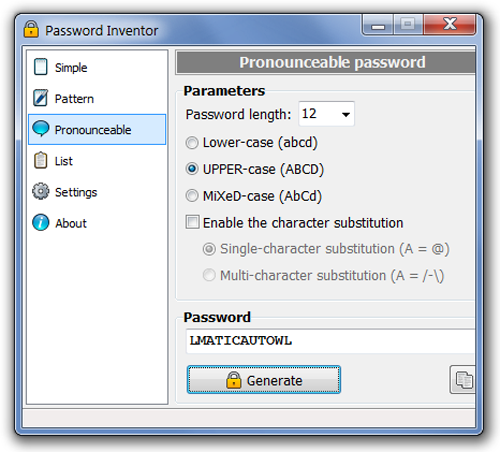
Task: Minimize the Password Inventor window
Action: click(378, 25)
